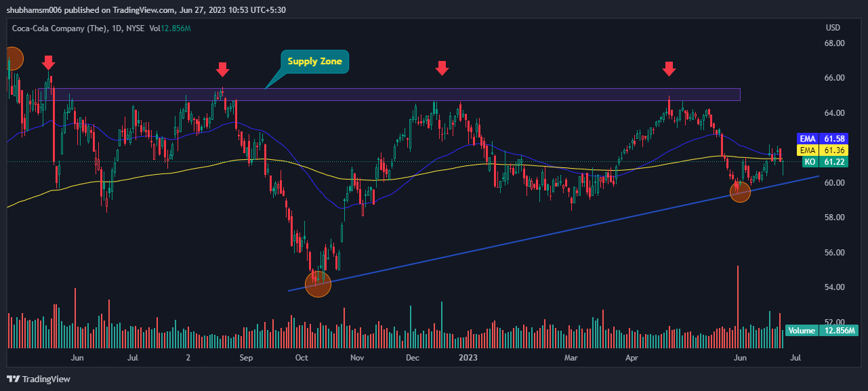868x391 pixels.
Task: Click the yellow EMA 61.36 price label
Action: click(824, 150)
